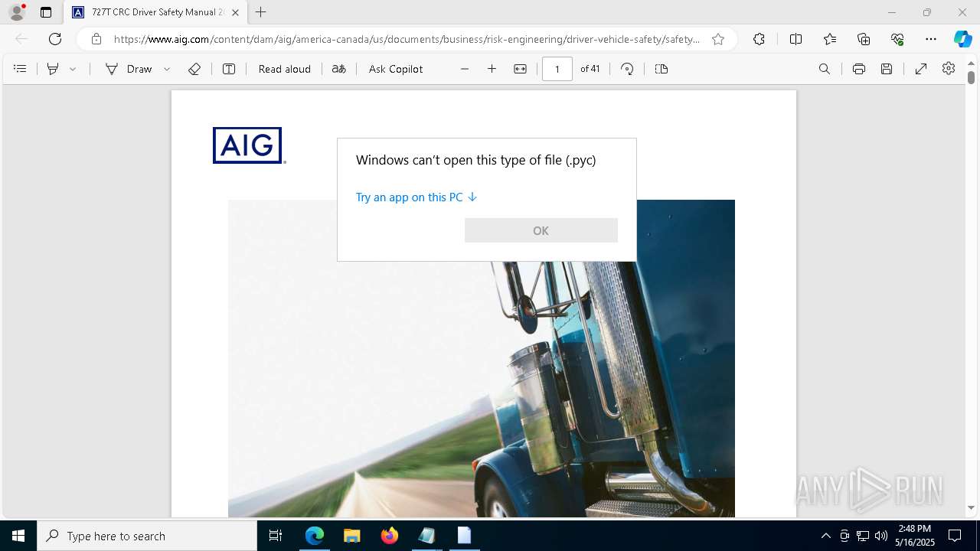Screen dimensions: 980x551
Task: Open the tab actions menu icon
Action: coord(46,12)
